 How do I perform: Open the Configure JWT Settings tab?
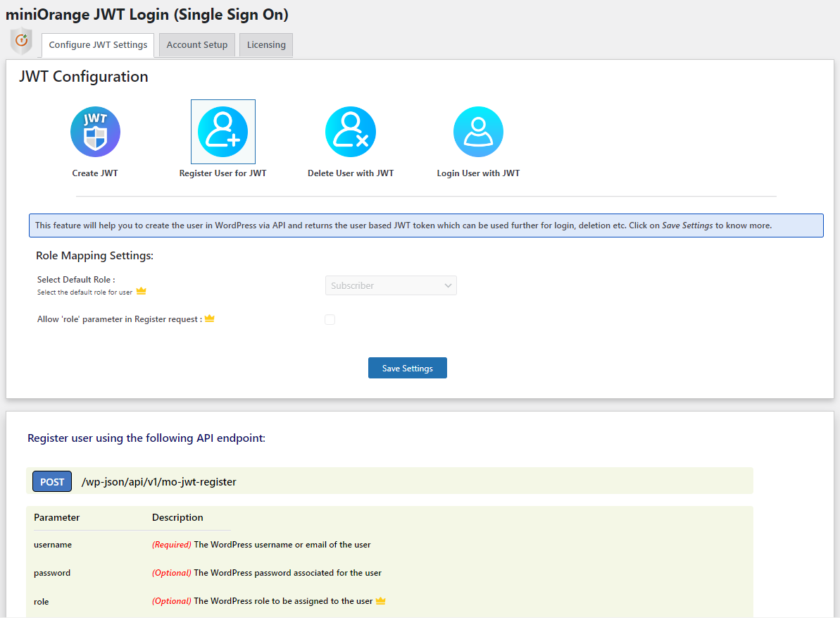tap(98, 45)
